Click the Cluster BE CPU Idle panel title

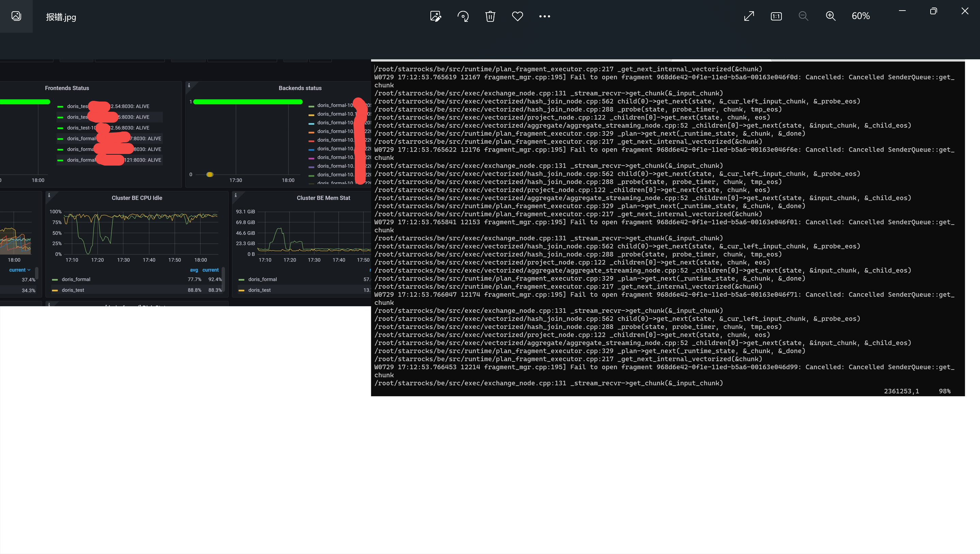[137, 198]
